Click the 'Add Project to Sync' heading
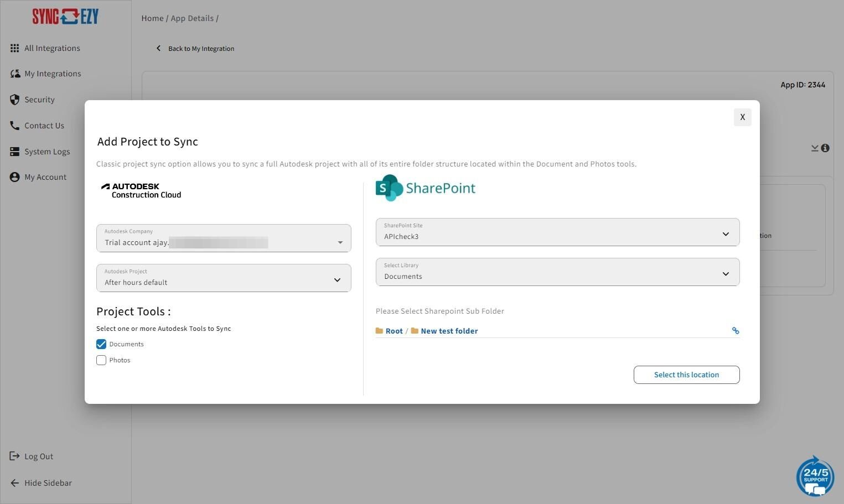Viewport: 844px width, 504px height. [148, 142]
